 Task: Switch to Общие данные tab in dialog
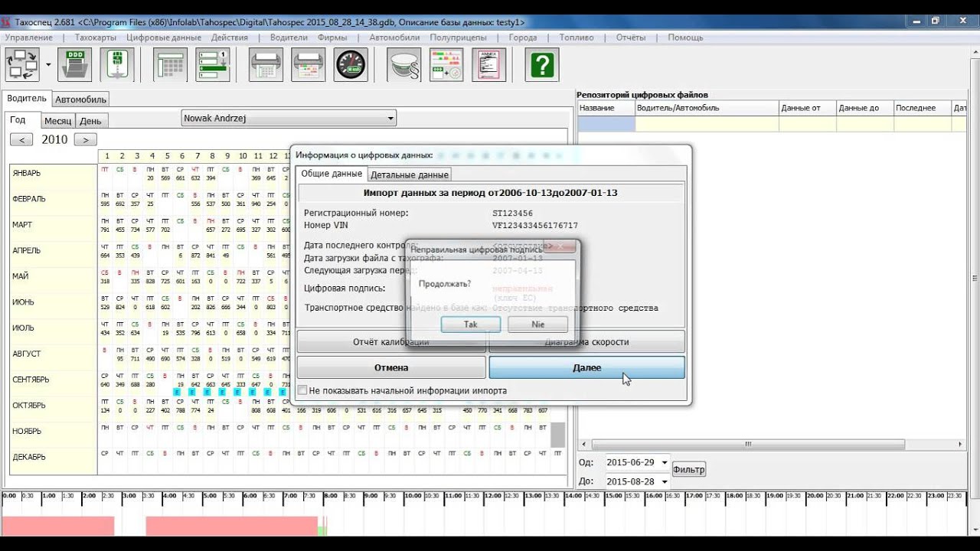pos(332,174)
